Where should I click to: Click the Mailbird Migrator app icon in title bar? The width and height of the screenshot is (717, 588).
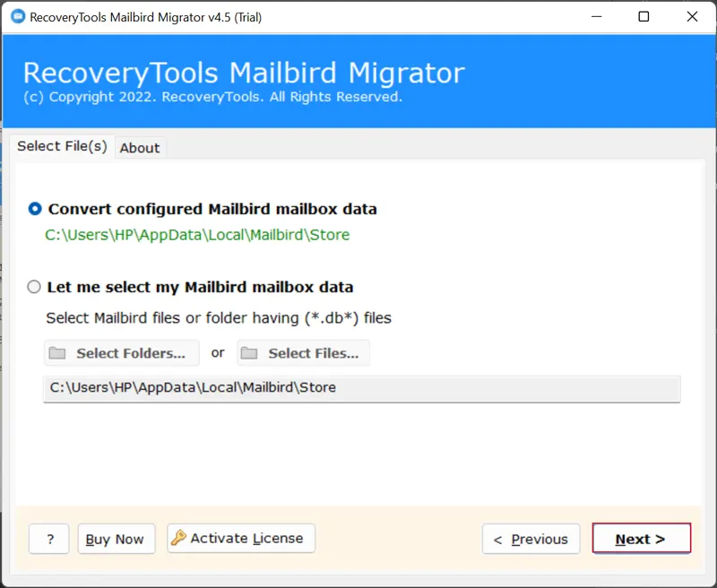pyautogui.click(x=16, y=17)
